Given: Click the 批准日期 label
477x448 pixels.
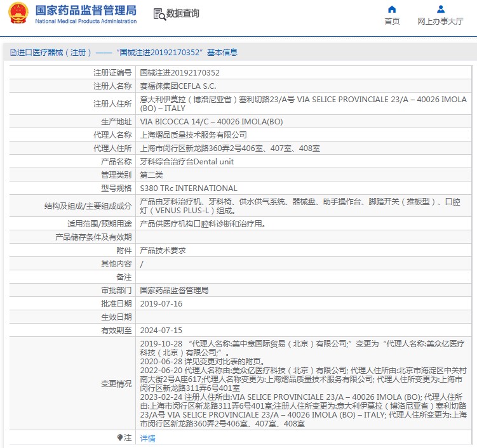Looking at the screenshot, I should point(116,304).
